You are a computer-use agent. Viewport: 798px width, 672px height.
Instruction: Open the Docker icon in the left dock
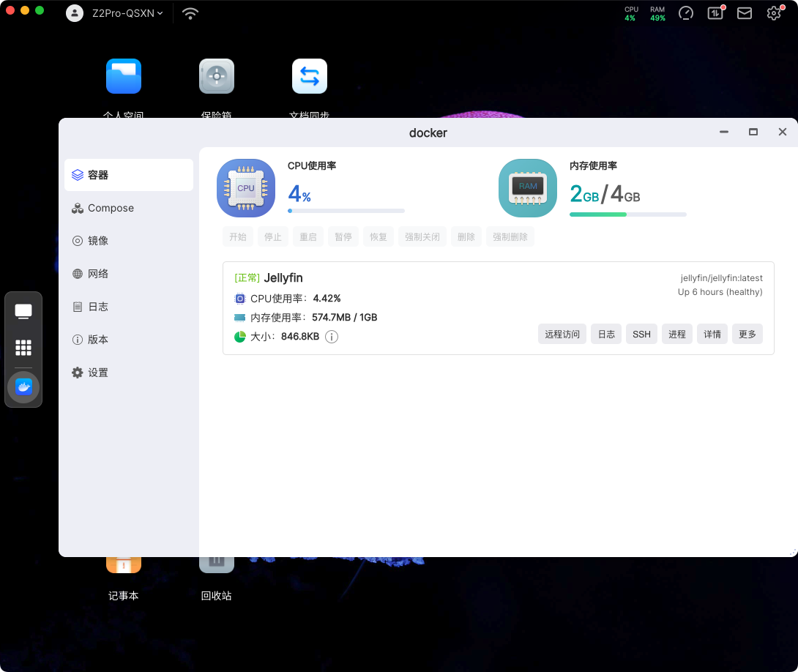click(23, 387)
